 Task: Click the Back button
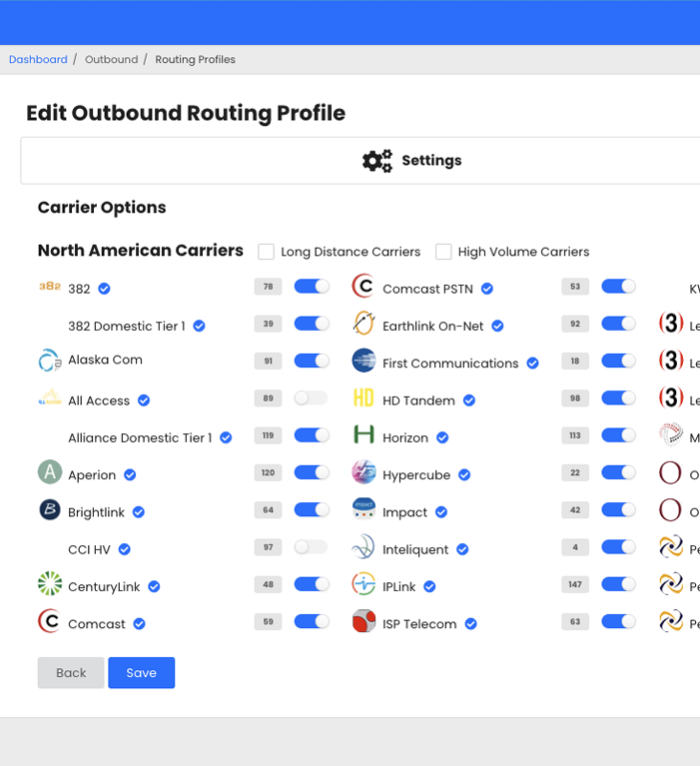pos(71,673)
